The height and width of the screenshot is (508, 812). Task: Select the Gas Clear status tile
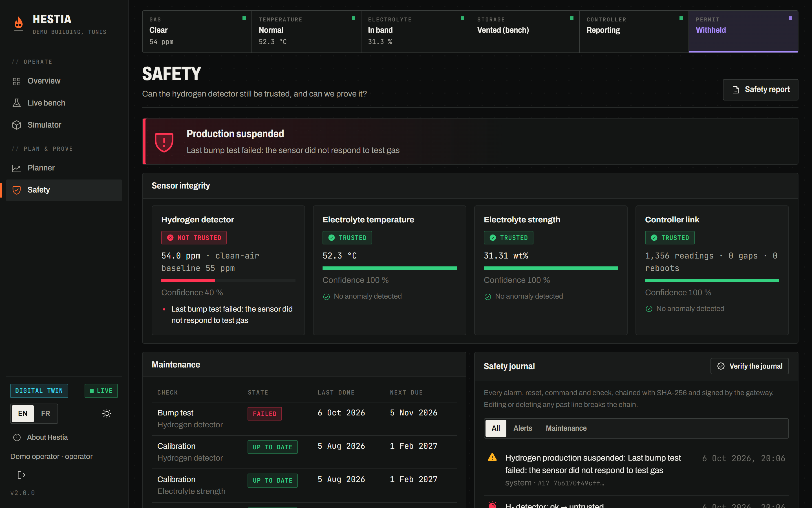(197, 32)
